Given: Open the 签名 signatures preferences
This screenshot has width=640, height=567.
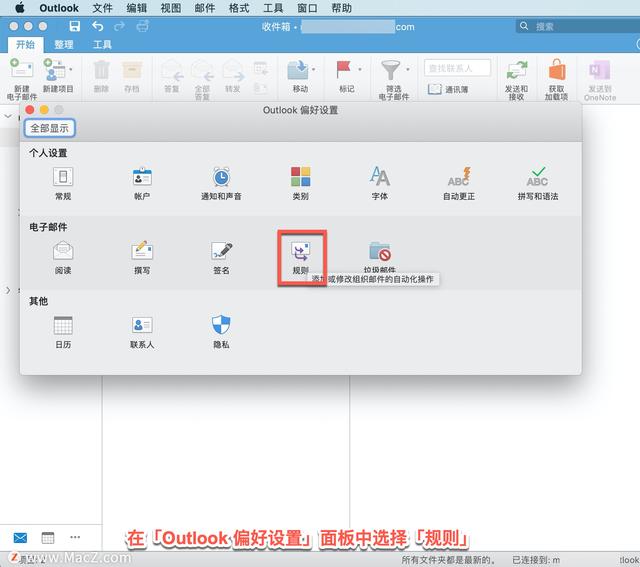Looking at the screenshot, I should [221, 258].
